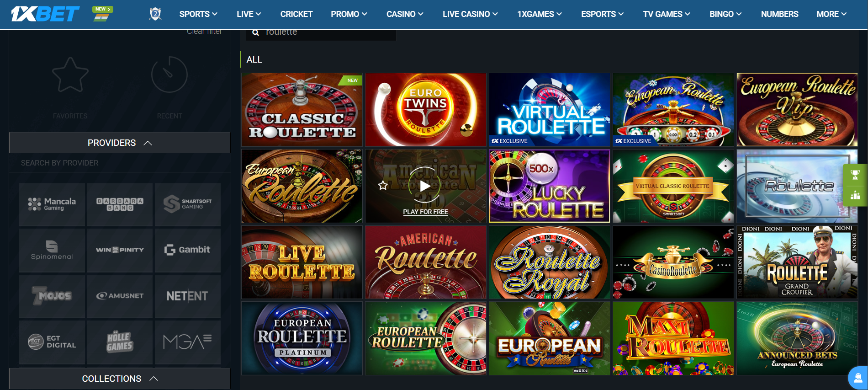The width and height of the screenshot is (868, 390).
Task: Play the American Roulette demo button
Action: click(x=425, y=186)
